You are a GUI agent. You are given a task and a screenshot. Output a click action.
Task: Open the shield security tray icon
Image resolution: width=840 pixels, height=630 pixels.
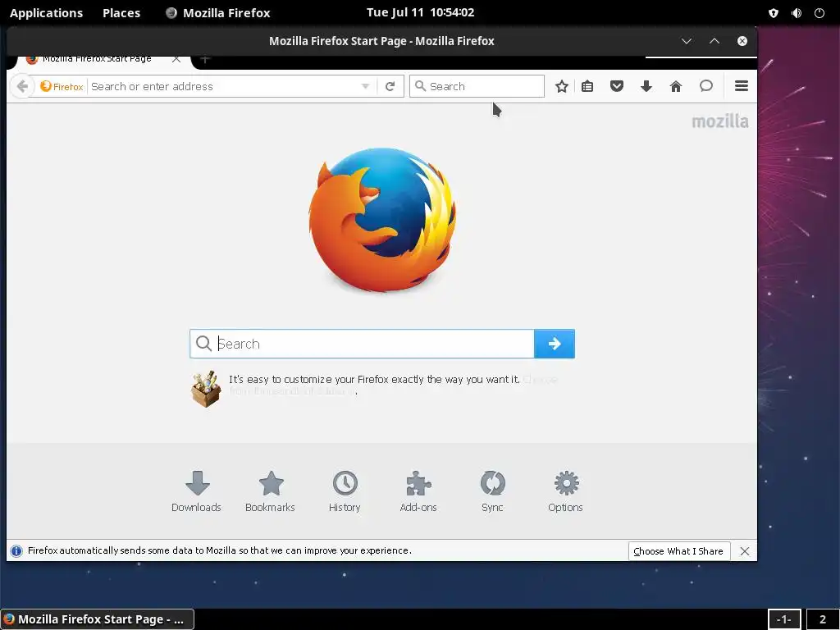click(774, 13)
